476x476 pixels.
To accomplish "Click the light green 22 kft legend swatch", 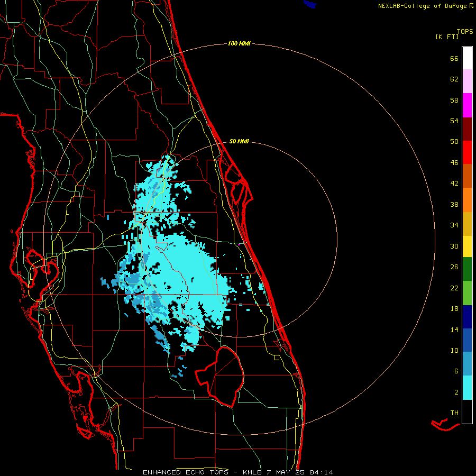I will pyautogui.click(x=467, y=293).
